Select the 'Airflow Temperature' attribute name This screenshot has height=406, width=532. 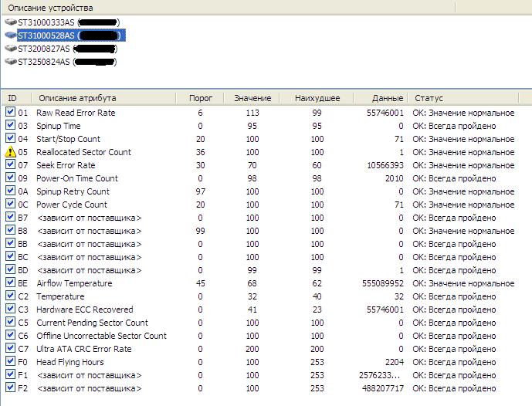pos(74,283)
